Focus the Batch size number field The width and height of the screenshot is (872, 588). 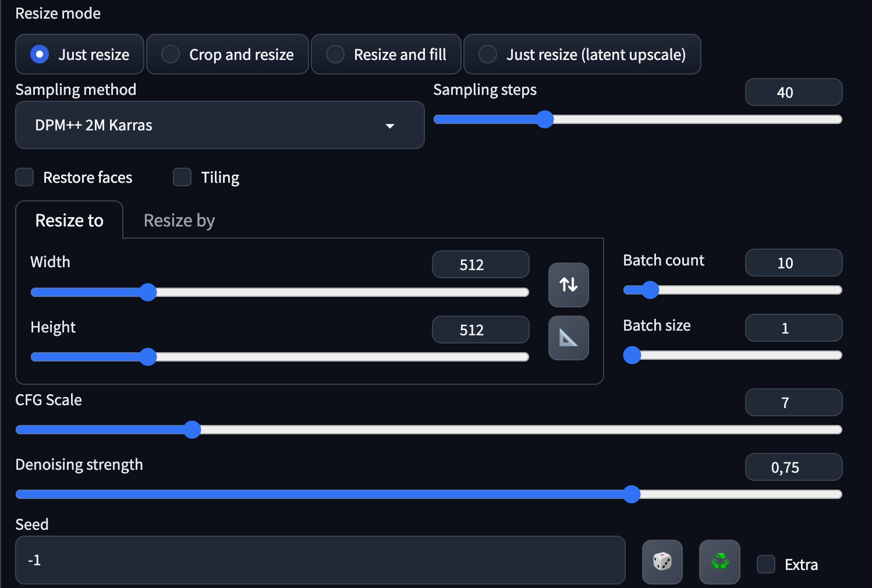[793, 328]
